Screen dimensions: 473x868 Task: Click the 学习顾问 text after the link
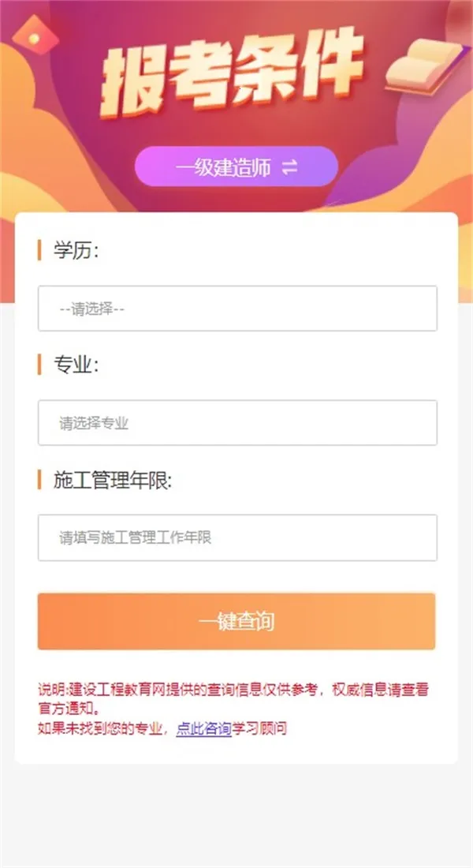[259, 729]
